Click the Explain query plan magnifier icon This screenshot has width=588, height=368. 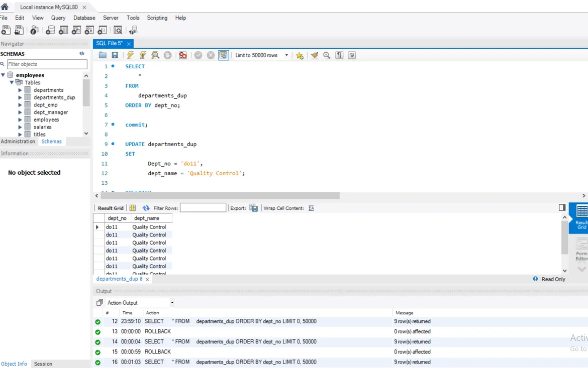coord(155,55)
